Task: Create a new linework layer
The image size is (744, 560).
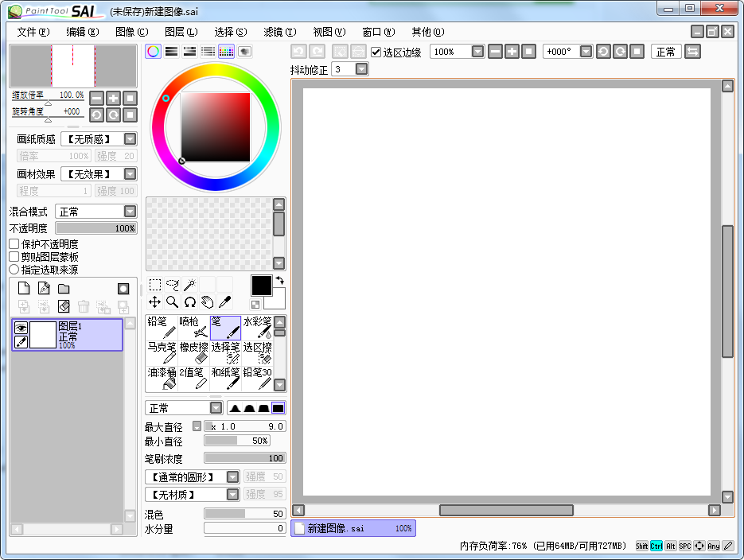Action: [44, 288]
